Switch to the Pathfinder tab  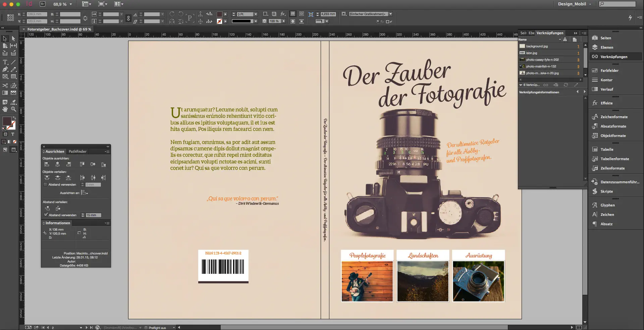click(x=77, y=151)
